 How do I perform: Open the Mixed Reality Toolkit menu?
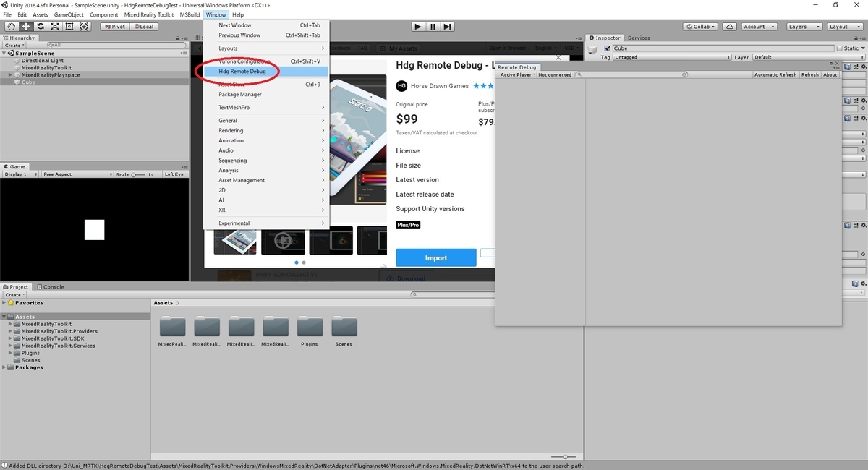point(149,14)
